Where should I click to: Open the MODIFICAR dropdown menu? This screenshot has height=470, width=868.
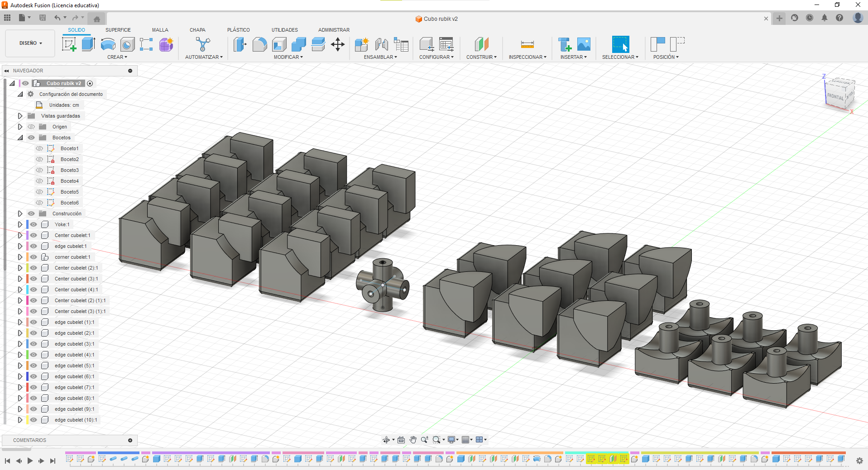[288, 57]
